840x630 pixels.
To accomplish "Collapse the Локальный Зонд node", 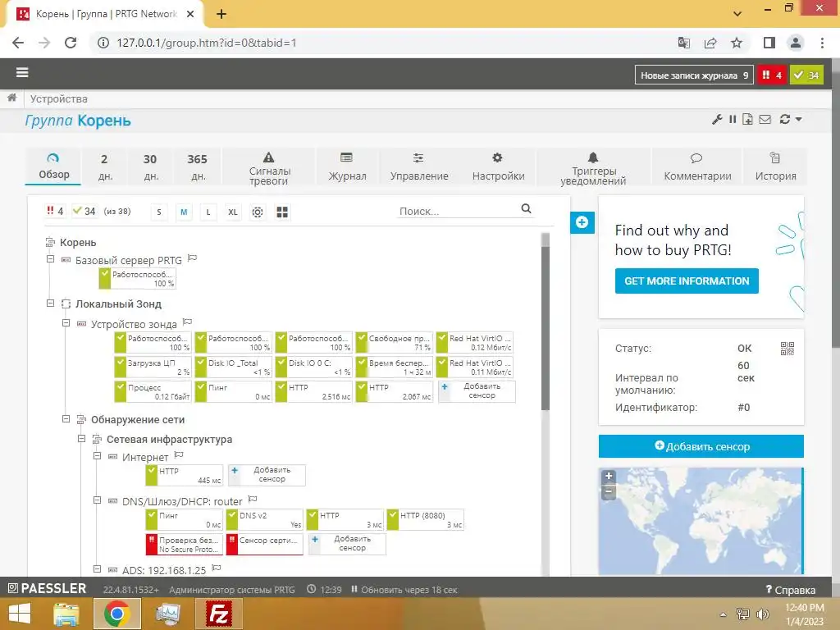I will 50,304.
